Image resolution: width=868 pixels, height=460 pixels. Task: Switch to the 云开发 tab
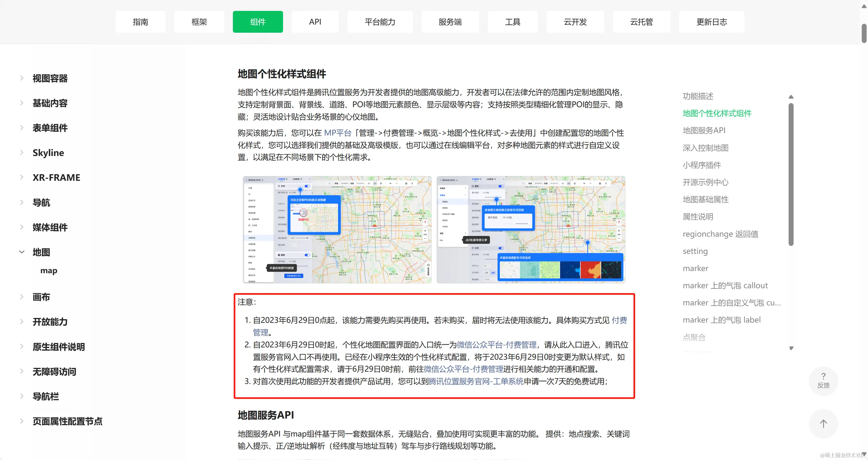(575, 22)
